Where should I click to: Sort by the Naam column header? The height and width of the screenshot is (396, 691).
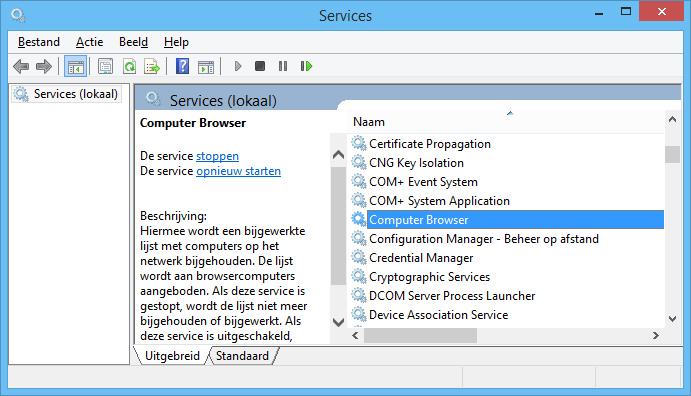point(505,122)
